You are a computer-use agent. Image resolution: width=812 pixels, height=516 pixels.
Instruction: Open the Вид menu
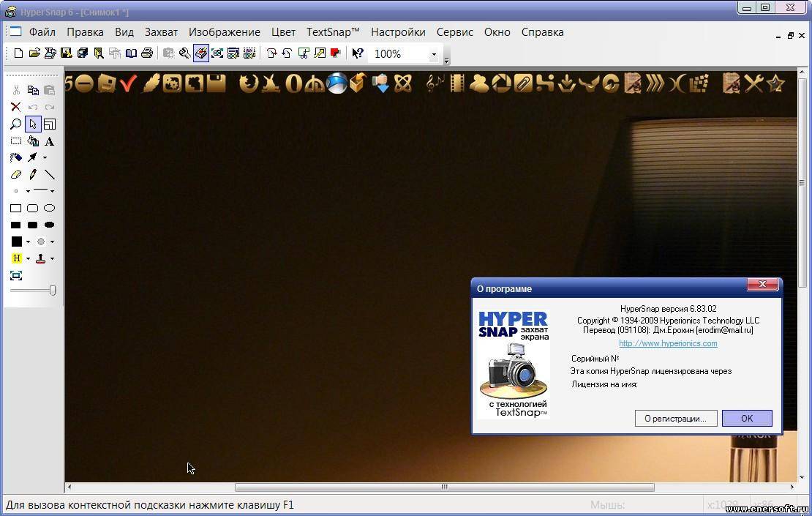click(x=124, y=32)
